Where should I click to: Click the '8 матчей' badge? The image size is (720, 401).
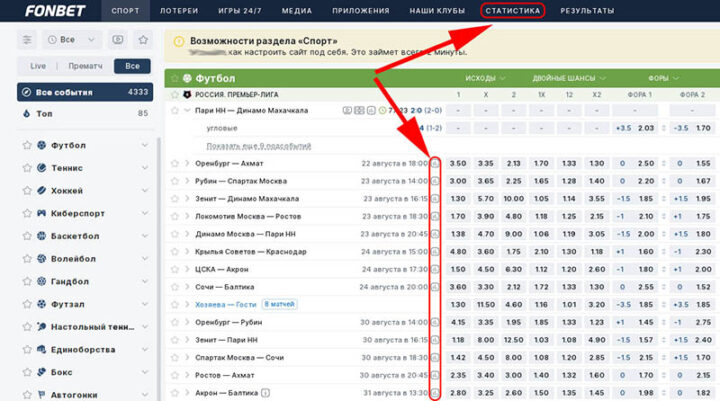280,305
